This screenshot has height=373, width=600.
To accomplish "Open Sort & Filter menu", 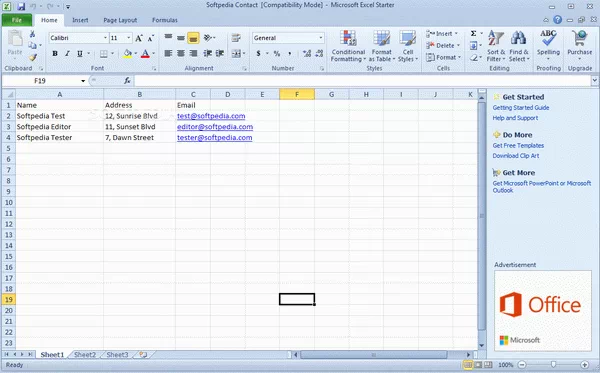I will 496,46.
